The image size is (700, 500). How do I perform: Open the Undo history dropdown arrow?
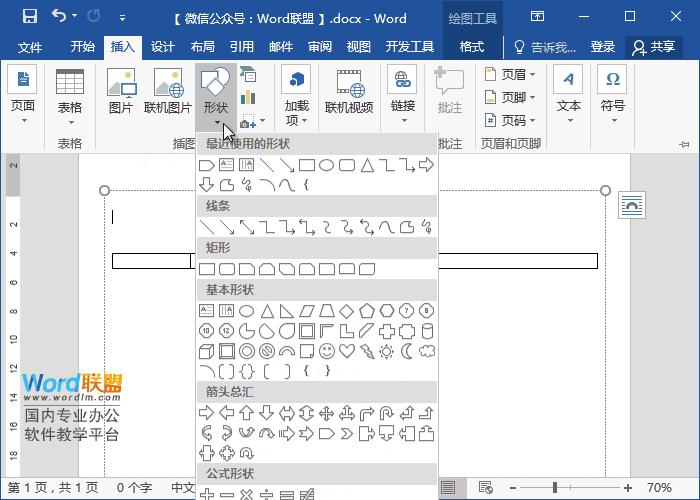75,16
